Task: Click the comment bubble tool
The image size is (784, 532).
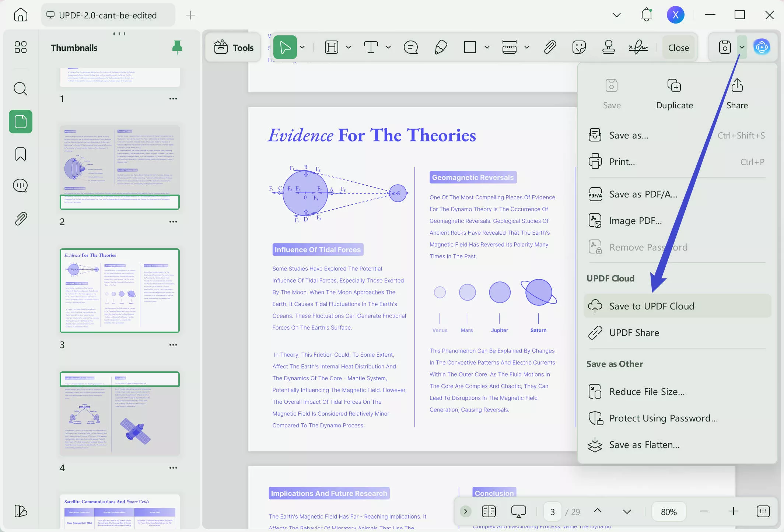Action: [x=410, y=47]
